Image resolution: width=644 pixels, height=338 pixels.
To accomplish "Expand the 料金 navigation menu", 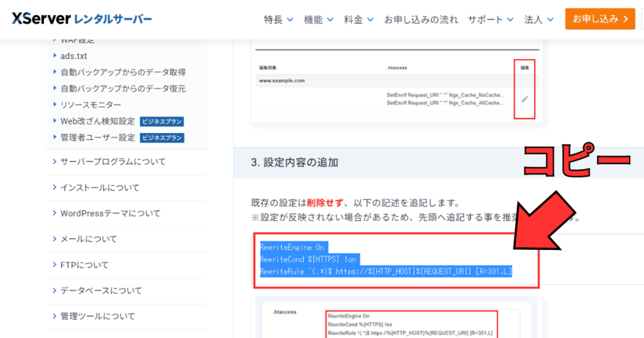I will [x=358, y=19].
